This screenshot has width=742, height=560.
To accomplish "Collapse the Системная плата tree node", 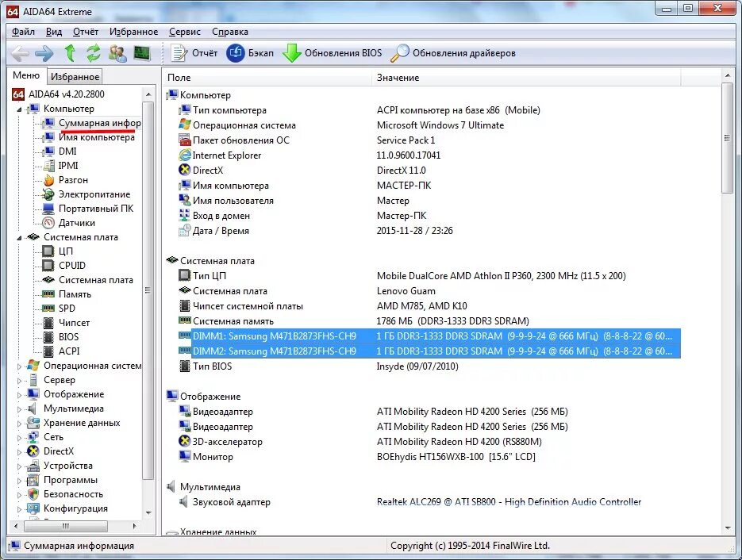I will tap(19, 238).
